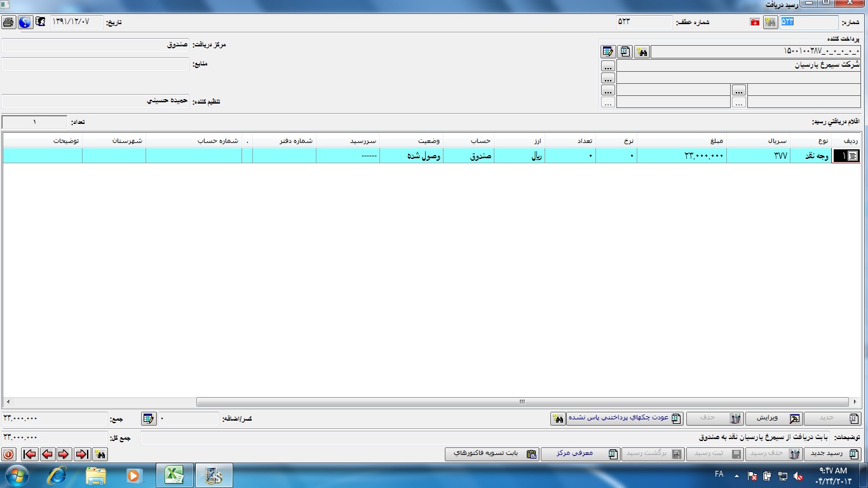Click the مرکز دریافت field showing صندوق
Screen dimensions: 868x488
(95, 45)
